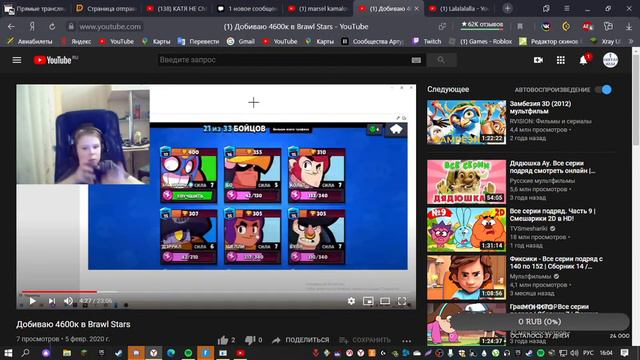Click the Yandex home 'Я' button
The image size is (640, 360).
32,27
